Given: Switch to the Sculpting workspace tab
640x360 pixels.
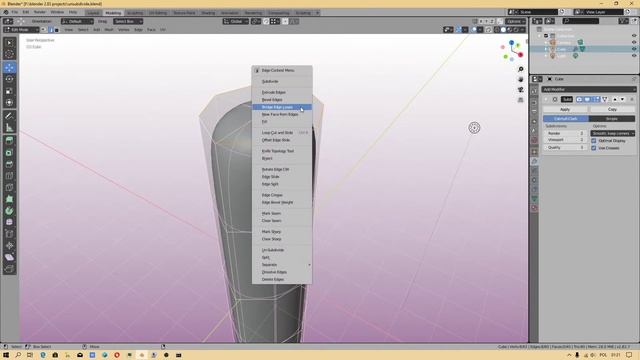Looking at the screenshot, I should (135, 13).
